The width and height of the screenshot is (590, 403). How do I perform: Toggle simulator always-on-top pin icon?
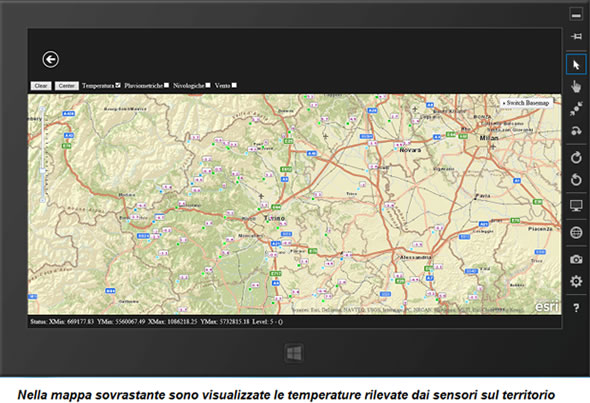(576, 36)
